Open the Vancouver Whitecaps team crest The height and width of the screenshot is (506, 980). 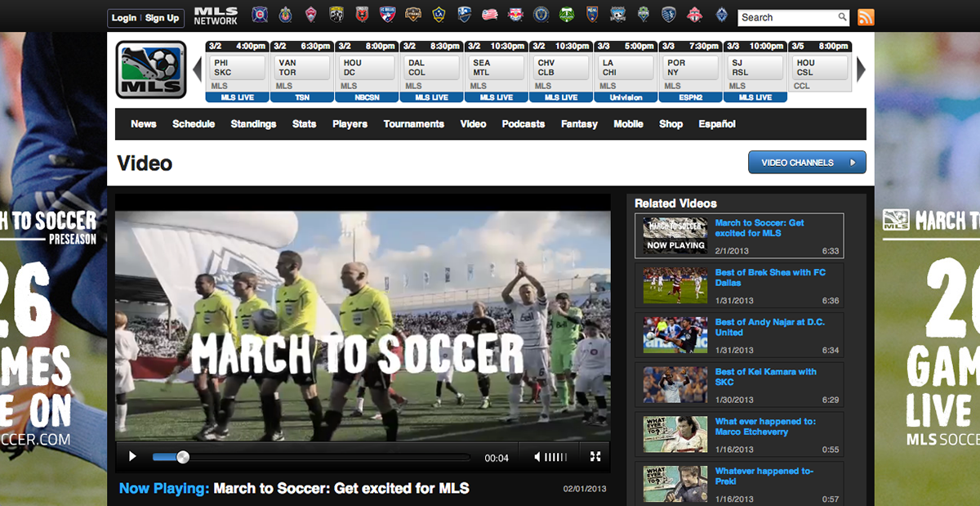[719, 14]
